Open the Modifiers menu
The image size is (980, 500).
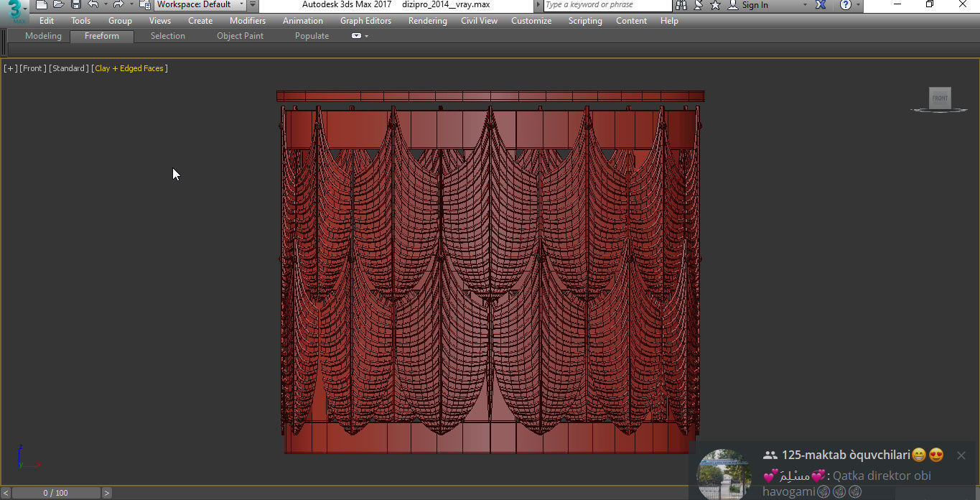[x=248, y=21]
